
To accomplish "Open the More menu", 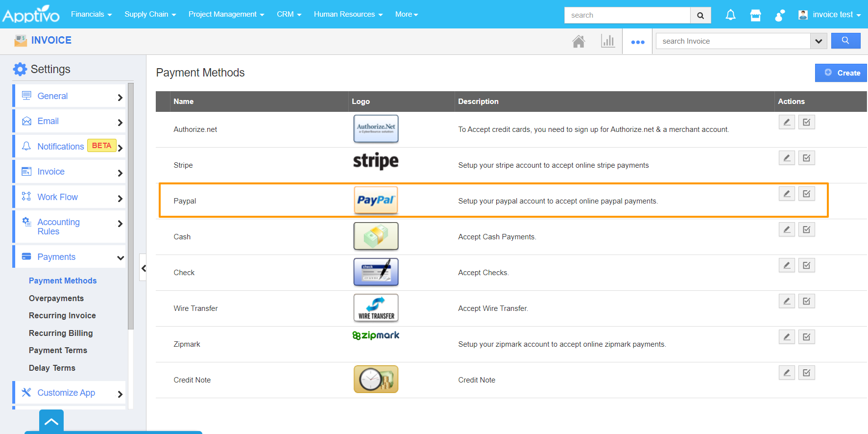I will coord(407,14).
